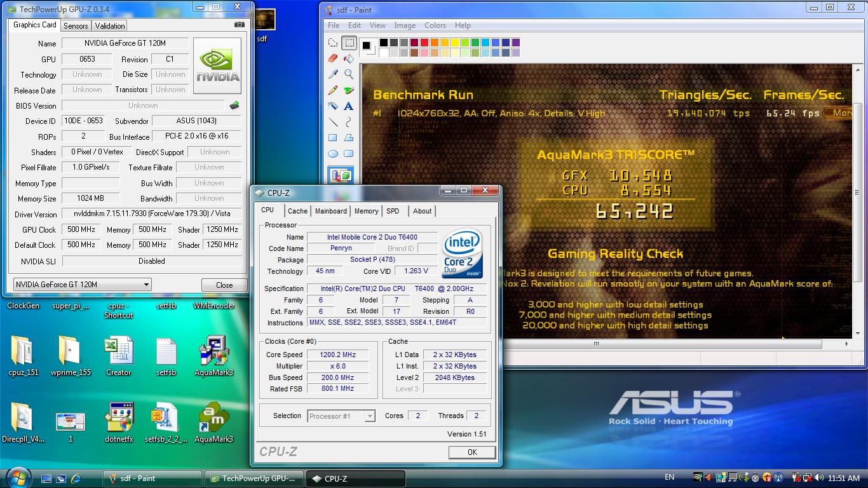868x488 pixels.
Task: Pick the Curve tool in Paint
Action: (x=349, y=122)
